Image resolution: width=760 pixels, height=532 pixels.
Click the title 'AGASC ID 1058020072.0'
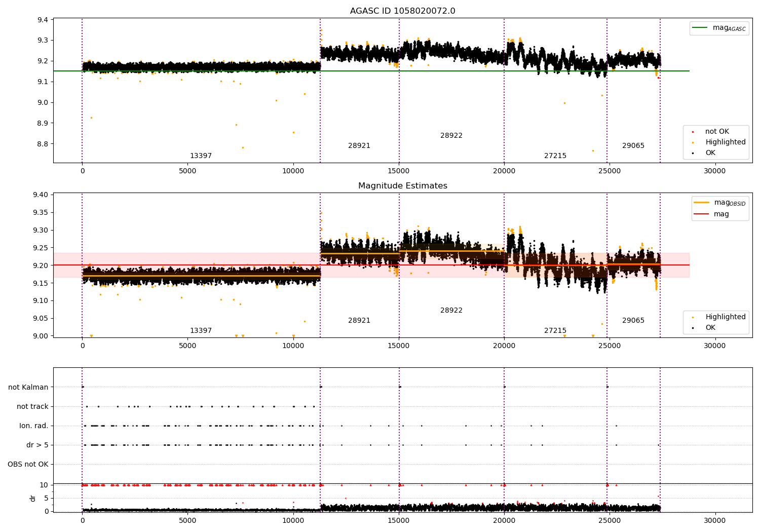tap(402, 11)
